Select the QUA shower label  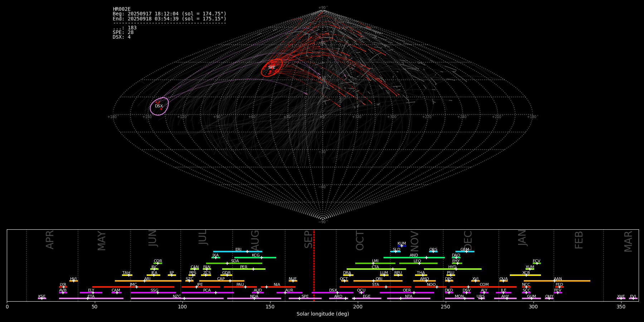(503, 279)
